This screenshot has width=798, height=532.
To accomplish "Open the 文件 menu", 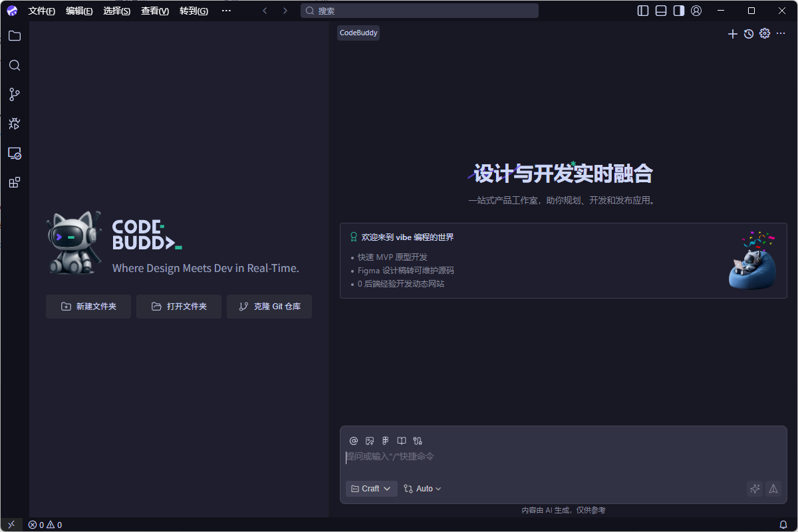I will click(42, 11).
